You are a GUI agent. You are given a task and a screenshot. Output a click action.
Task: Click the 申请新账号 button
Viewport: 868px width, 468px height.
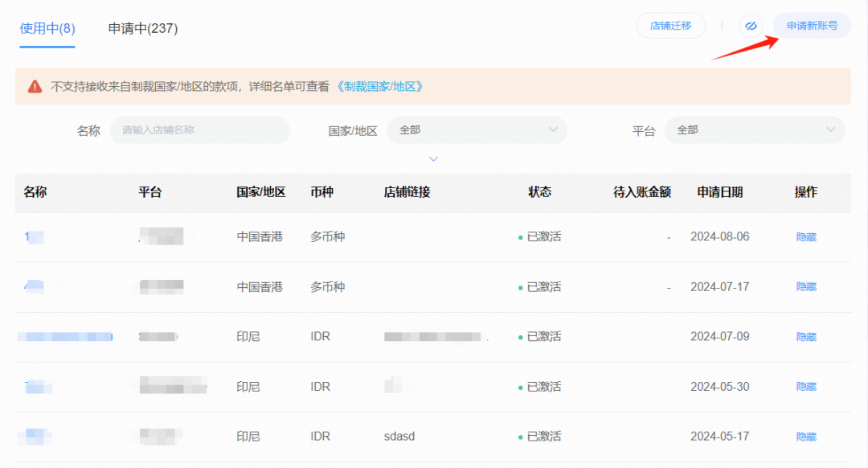tap(812, 26)
